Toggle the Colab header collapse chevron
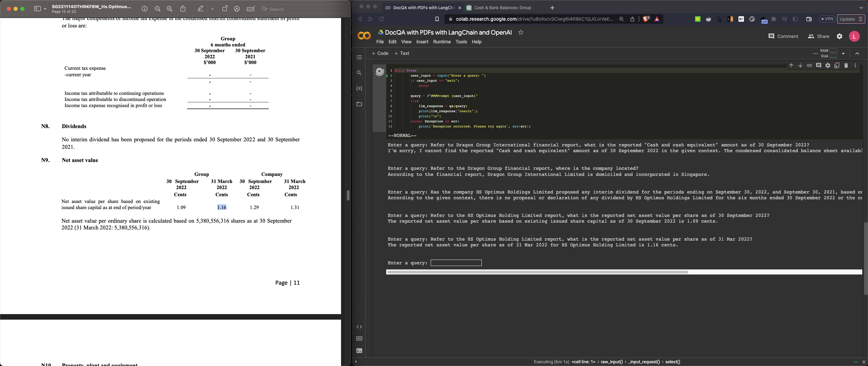The width and height of the screenshot is (868, 366). point(857,54)
